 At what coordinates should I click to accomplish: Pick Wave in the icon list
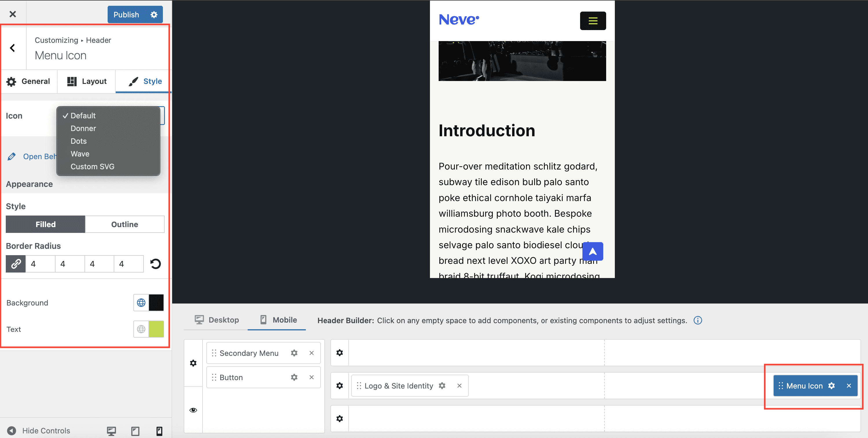(80, 154)
